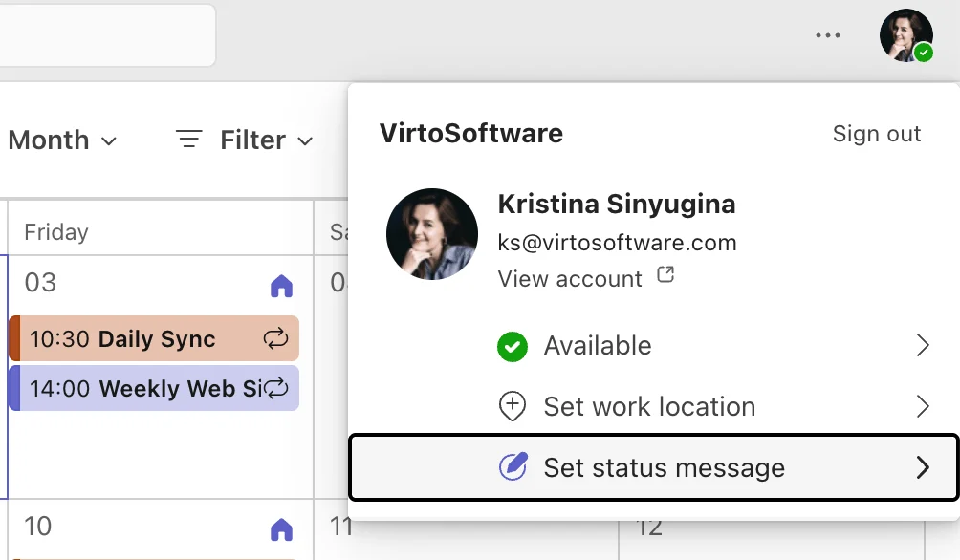Click the VirtoSoftware organization name

(x=470, y=134)
